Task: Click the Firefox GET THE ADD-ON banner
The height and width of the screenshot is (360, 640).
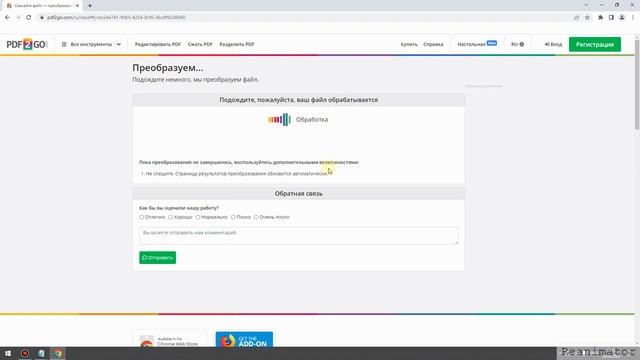Action: pos(244,340)
